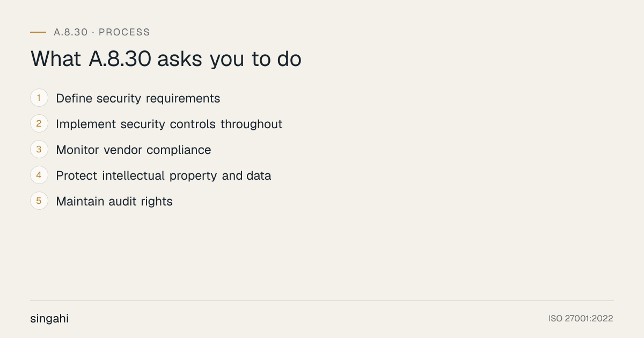Click the singahi brand name

(49, 319)
